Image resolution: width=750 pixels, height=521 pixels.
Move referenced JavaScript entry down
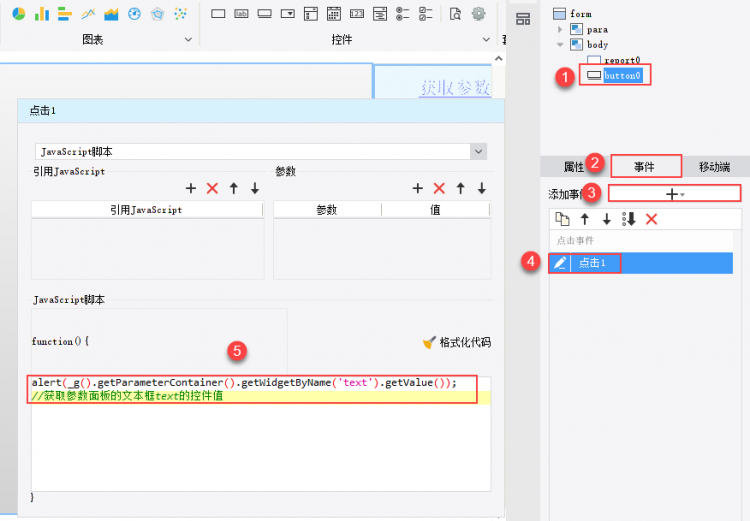click(255, 188)
